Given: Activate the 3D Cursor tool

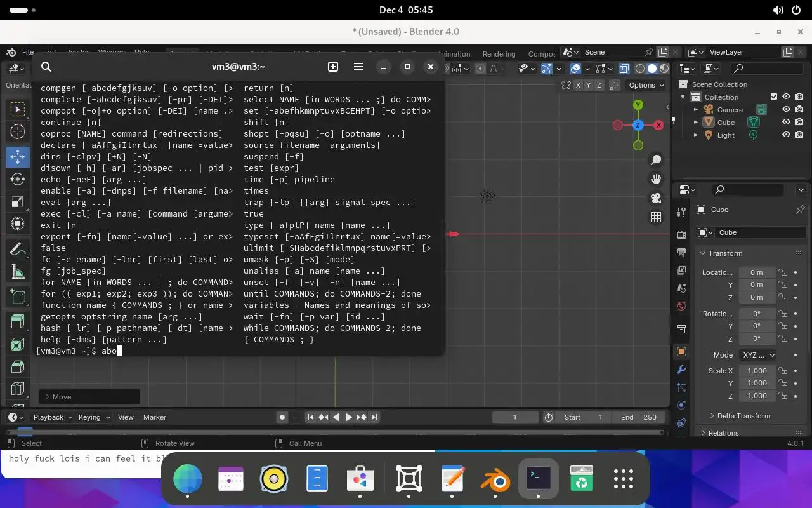Looking at the screenshot, I should [18, 132].
